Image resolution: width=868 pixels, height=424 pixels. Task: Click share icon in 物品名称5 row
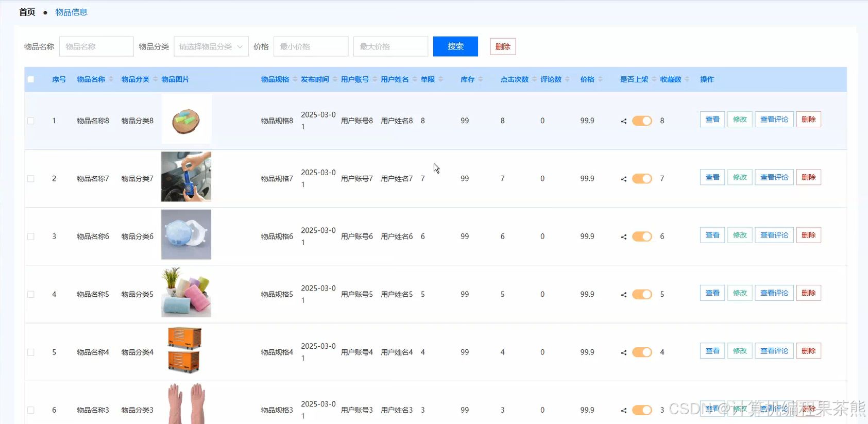624,295
